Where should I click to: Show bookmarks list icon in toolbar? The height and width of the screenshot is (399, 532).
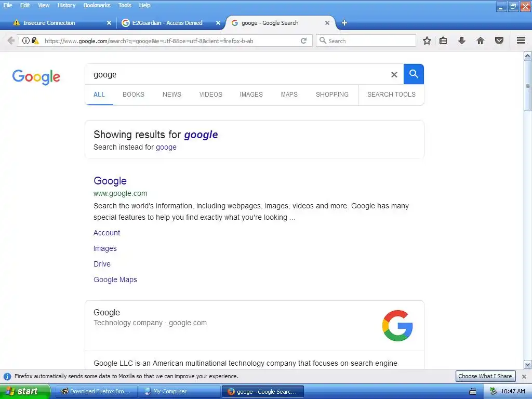(443, 41)
